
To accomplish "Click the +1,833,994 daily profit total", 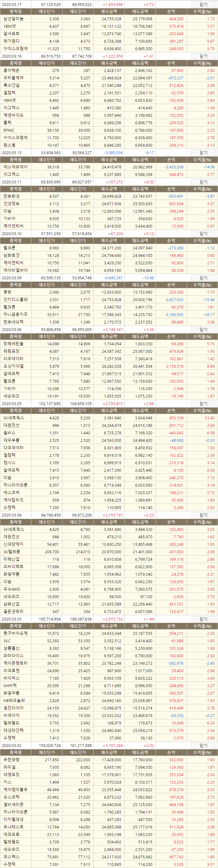I will pos(113,5).
